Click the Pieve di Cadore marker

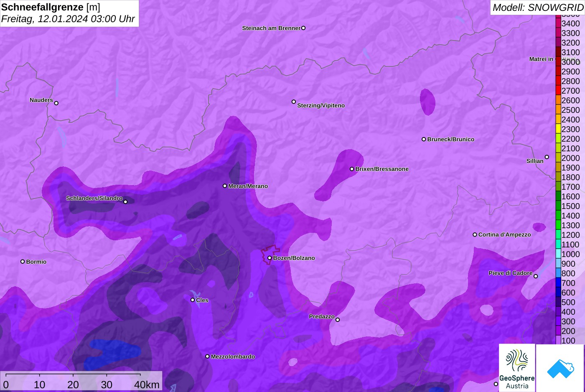tap(536, 276)
